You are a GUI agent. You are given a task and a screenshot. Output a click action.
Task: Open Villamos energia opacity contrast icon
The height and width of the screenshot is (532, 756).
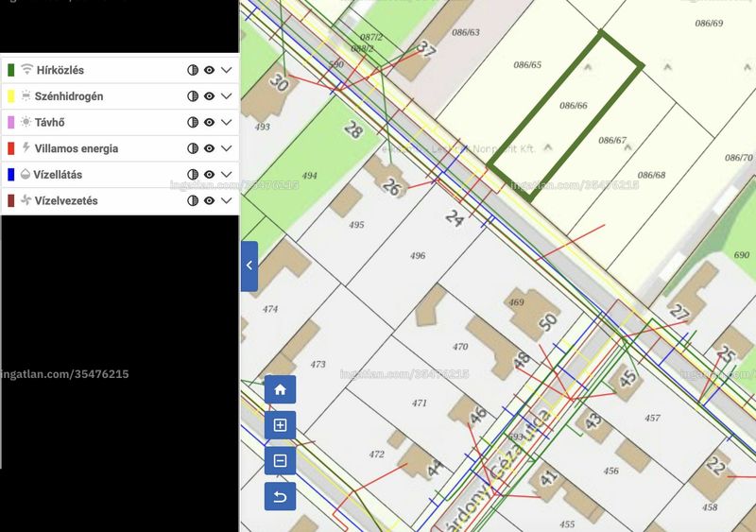point(193,148)
